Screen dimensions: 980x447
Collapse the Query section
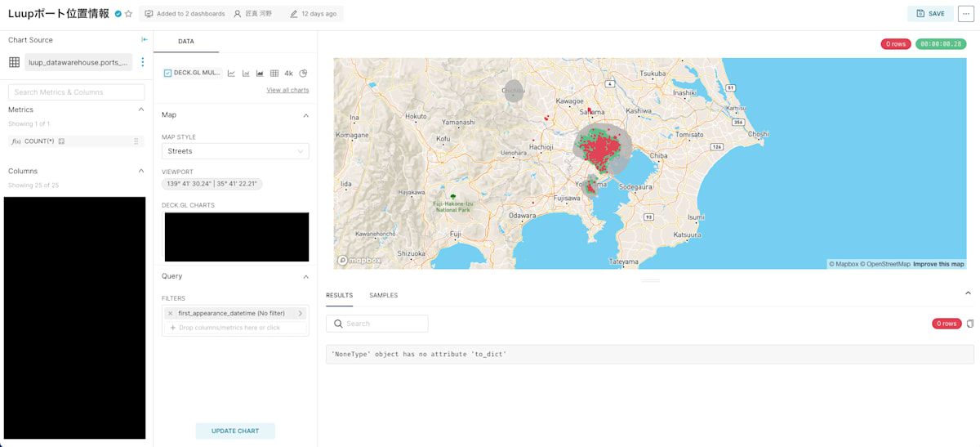305,276
